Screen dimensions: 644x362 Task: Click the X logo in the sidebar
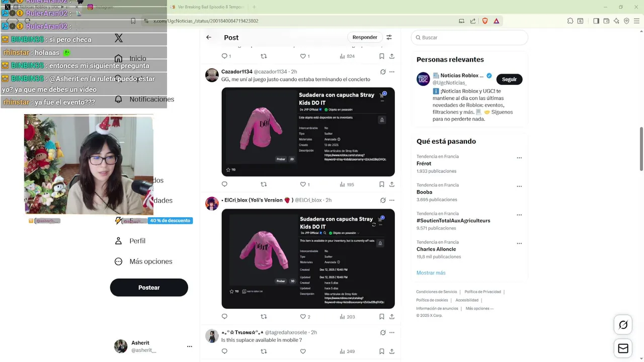tap(119, 38)
